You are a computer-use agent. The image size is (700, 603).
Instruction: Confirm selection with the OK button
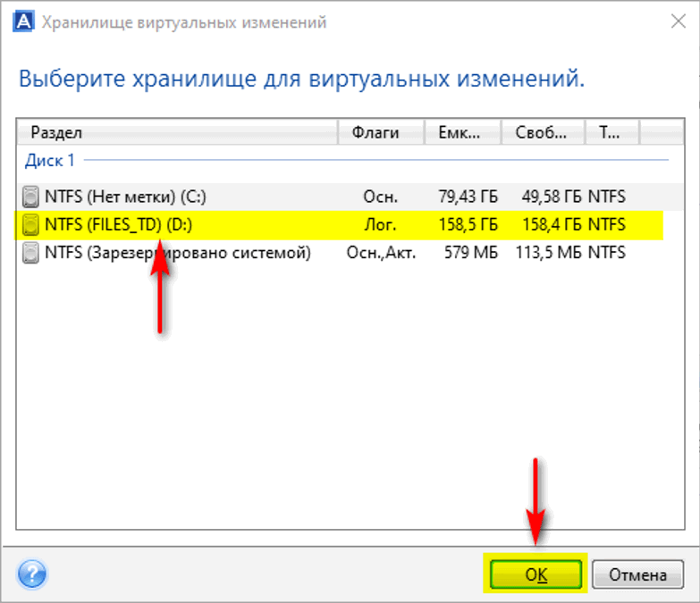tap(536, 574)
